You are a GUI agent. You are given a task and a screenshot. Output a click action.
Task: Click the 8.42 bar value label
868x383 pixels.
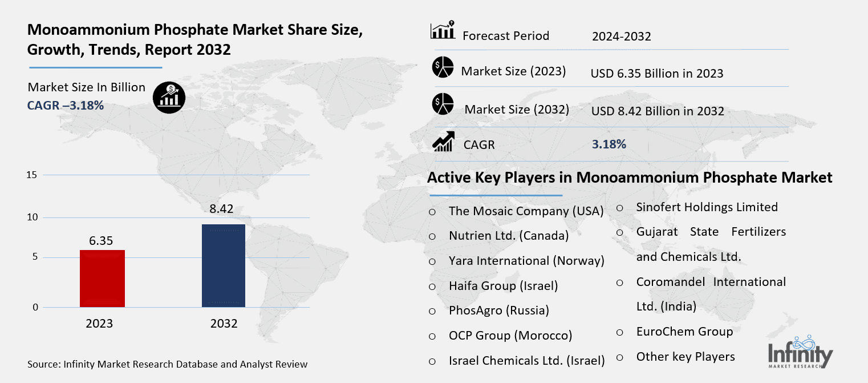coord(222,209)
